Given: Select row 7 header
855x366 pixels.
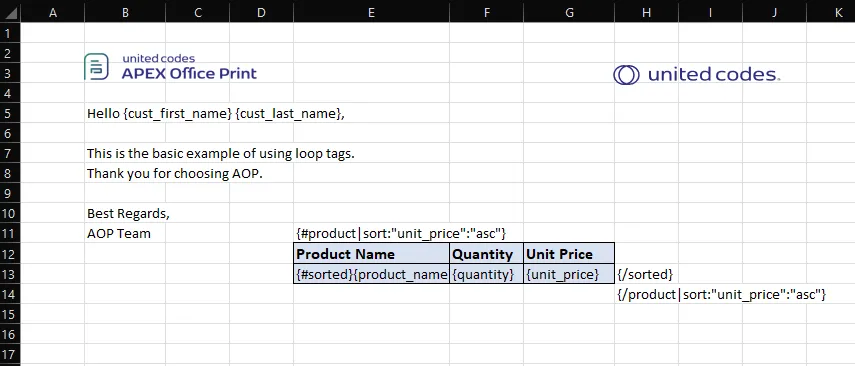Looking at the screenshot, I should [x=10, y=154].
